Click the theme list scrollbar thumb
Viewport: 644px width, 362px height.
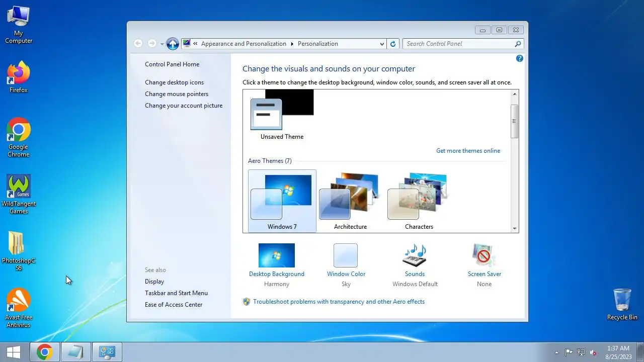click(x=514, y=121)
